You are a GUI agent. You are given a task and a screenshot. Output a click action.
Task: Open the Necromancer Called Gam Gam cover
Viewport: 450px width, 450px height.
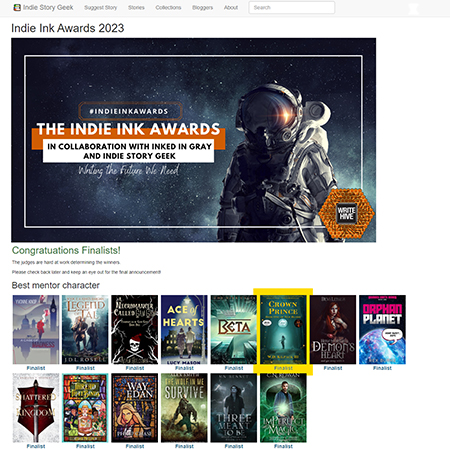pos(135,329)
